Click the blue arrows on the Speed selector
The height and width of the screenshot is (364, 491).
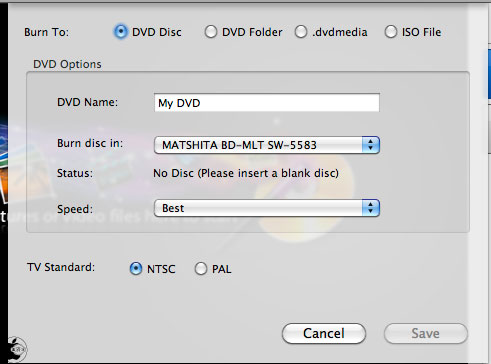point(371,208)
